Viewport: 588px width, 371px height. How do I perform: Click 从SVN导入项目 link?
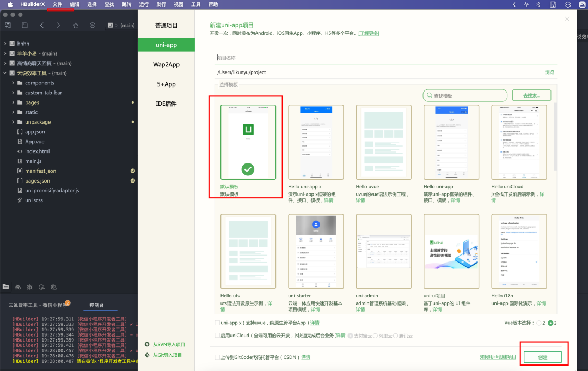(x=169, y=344)
